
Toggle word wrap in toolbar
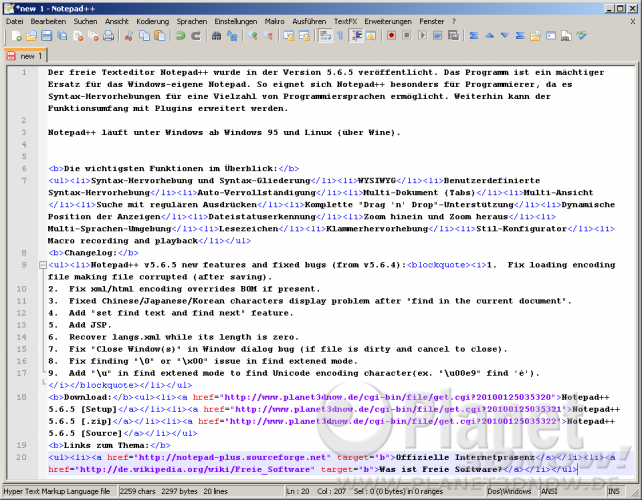325,36
